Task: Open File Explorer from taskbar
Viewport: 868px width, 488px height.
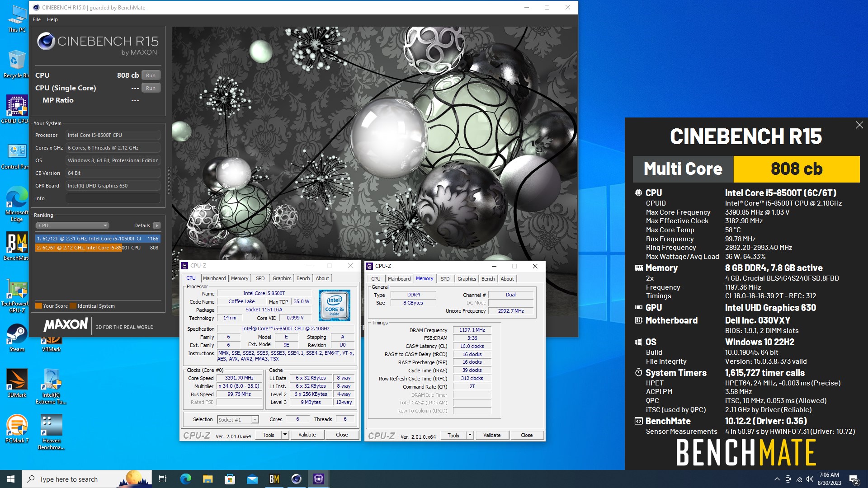Action: point(208,479)
